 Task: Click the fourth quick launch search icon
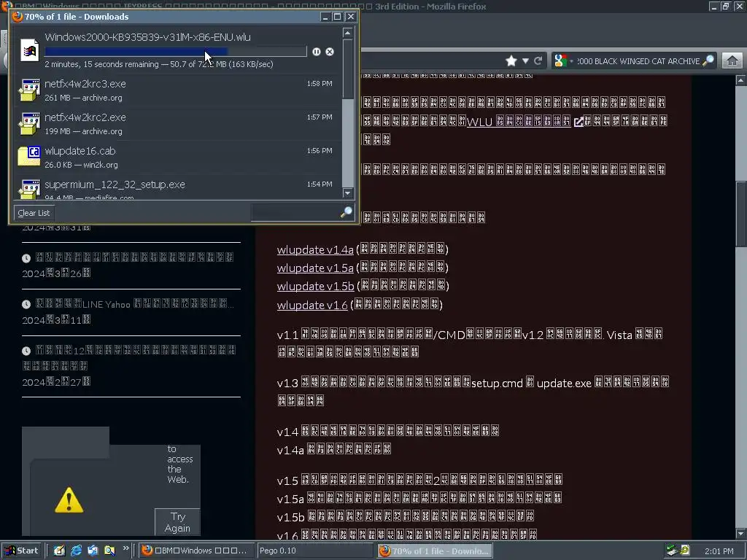point(109,551)
